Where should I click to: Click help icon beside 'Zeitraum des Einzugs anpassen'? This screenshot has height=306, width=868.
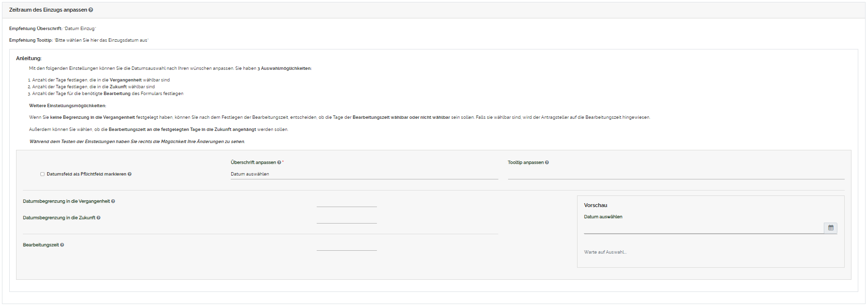point(91,10)
